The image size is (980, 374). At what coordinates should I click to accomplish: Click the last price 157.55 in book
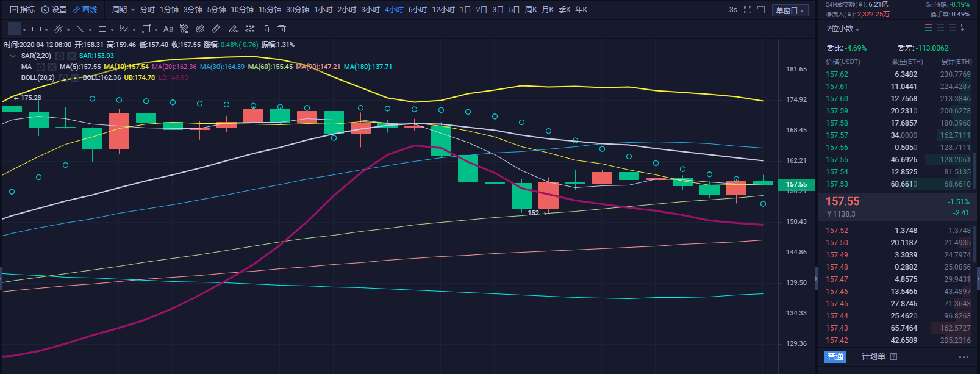point(843,201)
